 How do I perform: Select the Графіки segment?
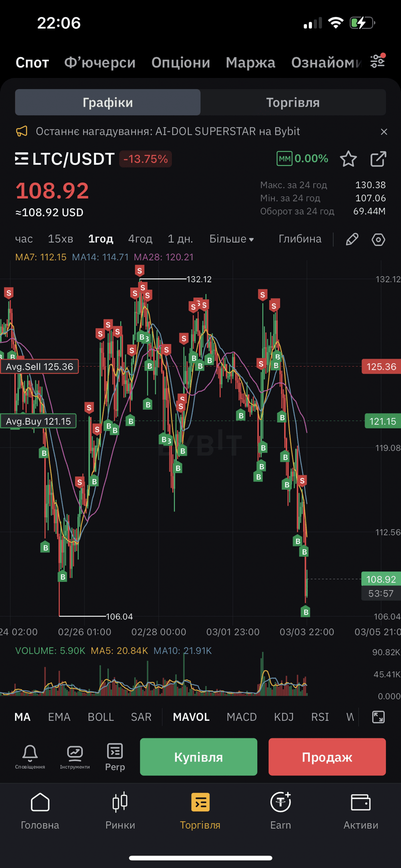coord(108,102)
